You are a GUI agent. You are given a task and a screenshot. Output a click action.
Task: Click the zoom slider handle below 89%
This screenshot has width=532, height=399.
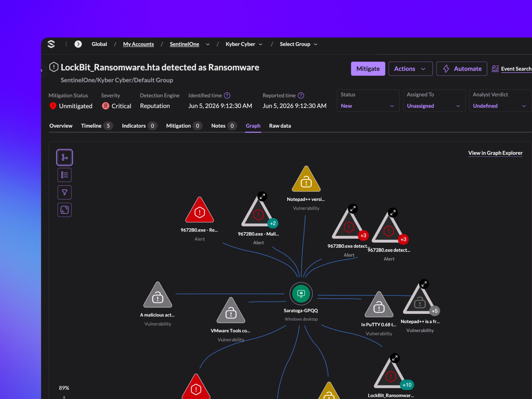click(64, 397)
